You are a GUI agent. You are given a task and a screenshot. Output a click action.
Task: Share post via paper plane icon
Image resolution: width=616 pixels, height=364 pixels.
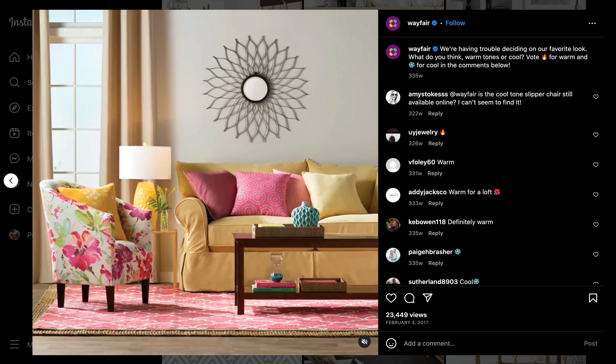pyautogui.click(x=427, y=298)
